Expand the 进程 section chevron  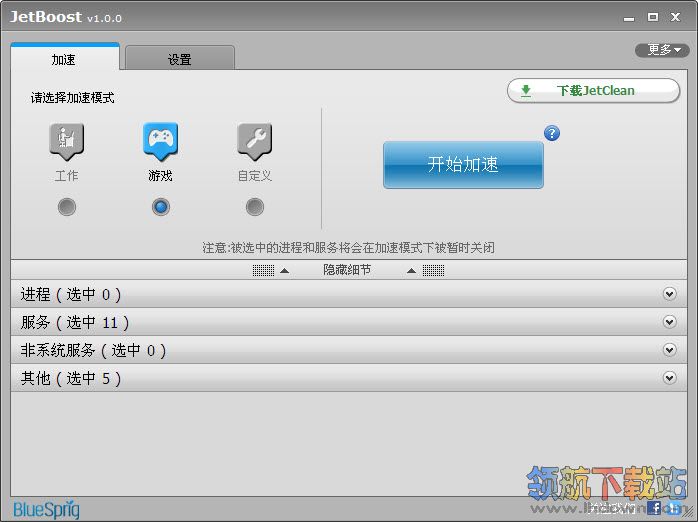point(670,294)
